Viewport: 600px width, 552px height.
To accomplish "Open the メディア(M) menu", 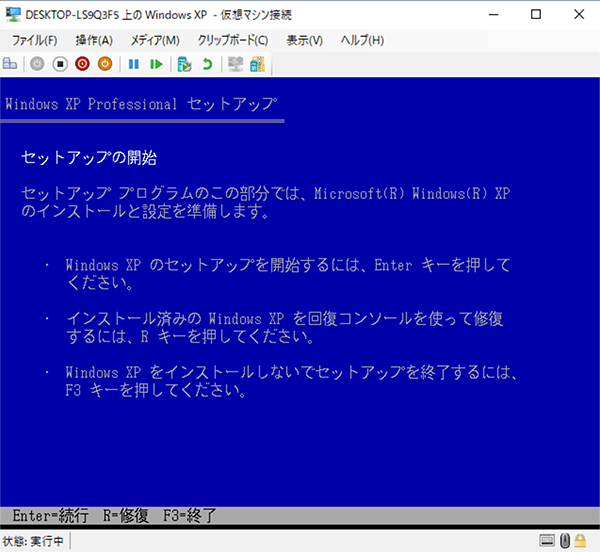I will point(155,40).
